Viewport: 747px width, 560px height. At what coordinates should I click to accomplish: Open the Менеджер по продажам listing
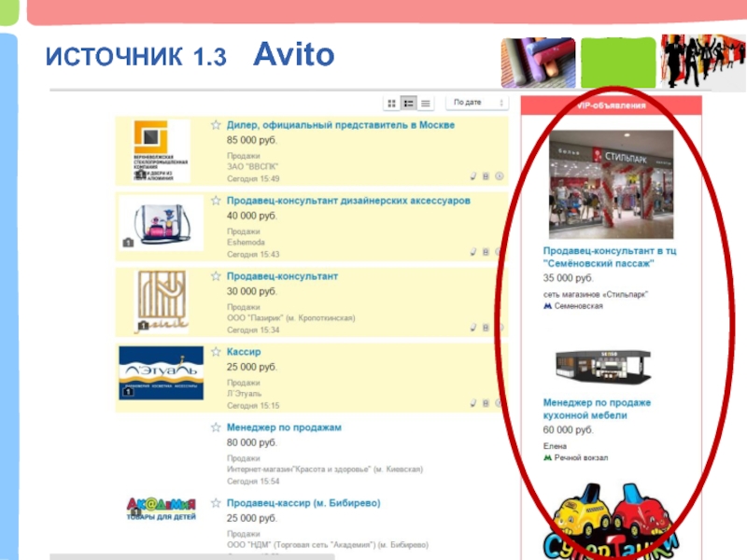(284, 427)
